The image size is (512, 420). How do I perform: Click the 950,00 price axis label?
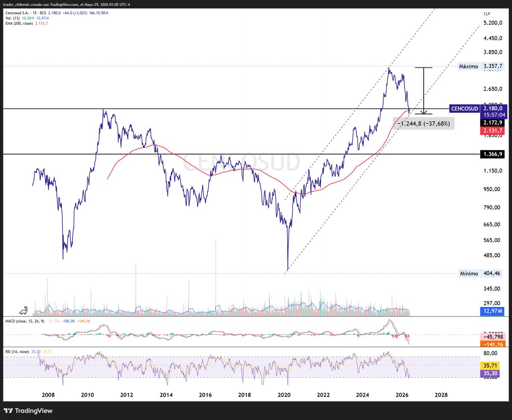pos(491,189)
